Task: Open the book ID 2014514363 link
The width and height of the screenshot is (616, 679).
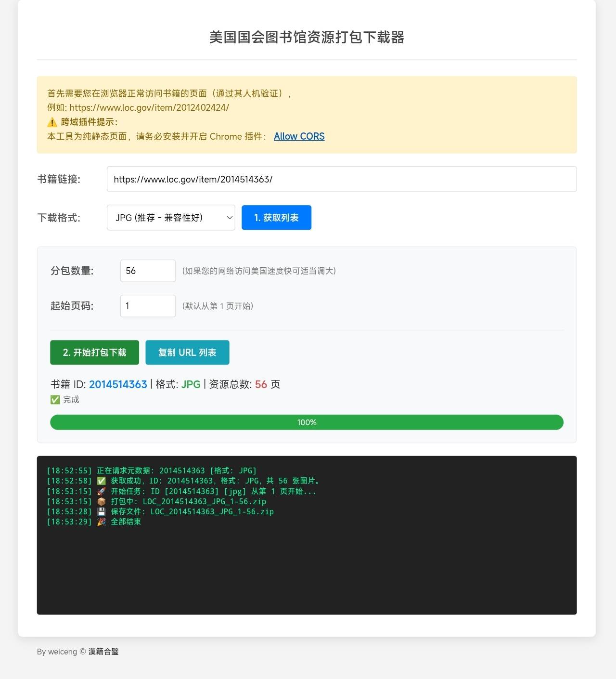Action: 118,384
